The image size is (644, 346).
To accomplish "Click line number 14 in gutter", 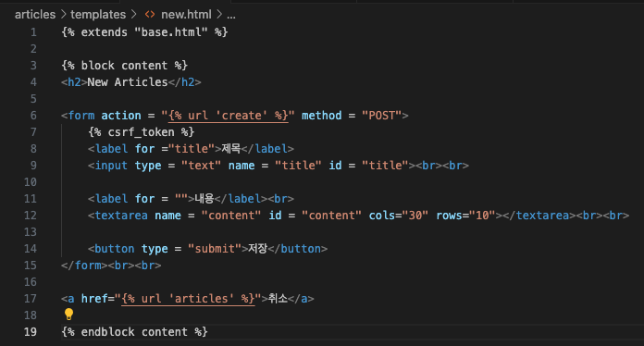I will point(30,248).
